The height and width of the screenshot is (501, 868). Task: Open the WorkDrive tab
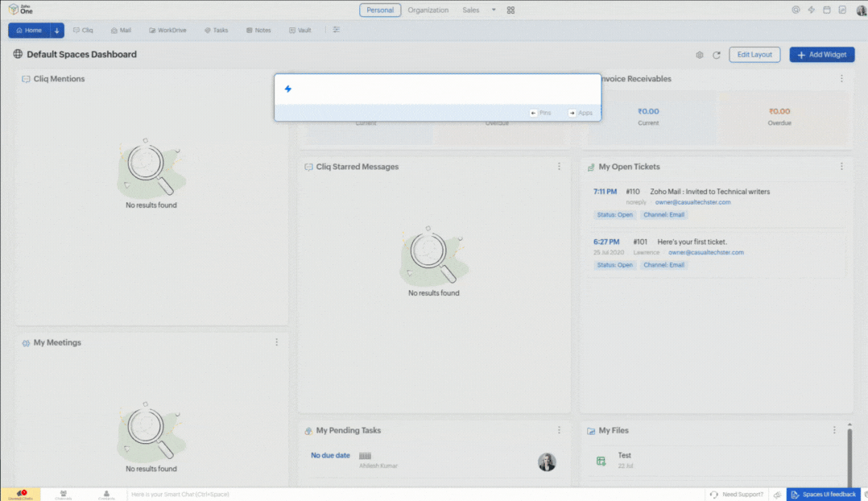(167, 31)
